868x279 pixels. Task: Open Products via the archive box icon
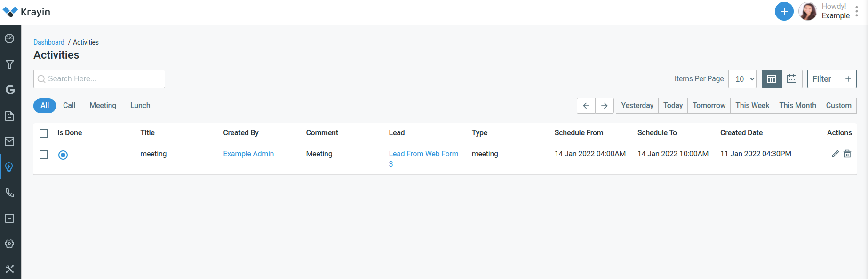click(10, 218)
